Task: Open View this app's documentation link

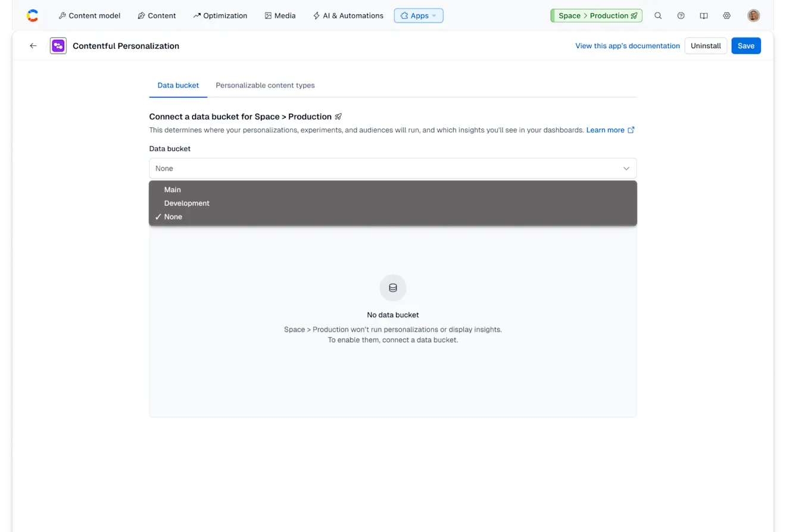Action: pyautogui.click(x=627, y=45)
